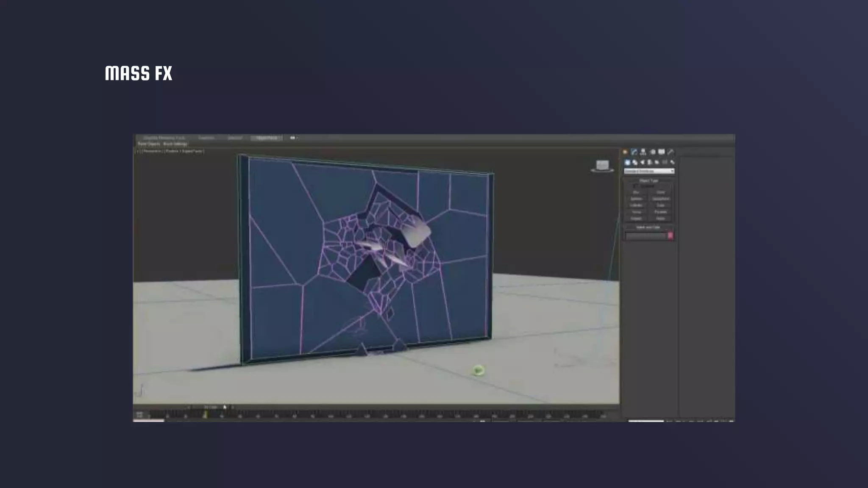Open the Create command panel tab

625,152
